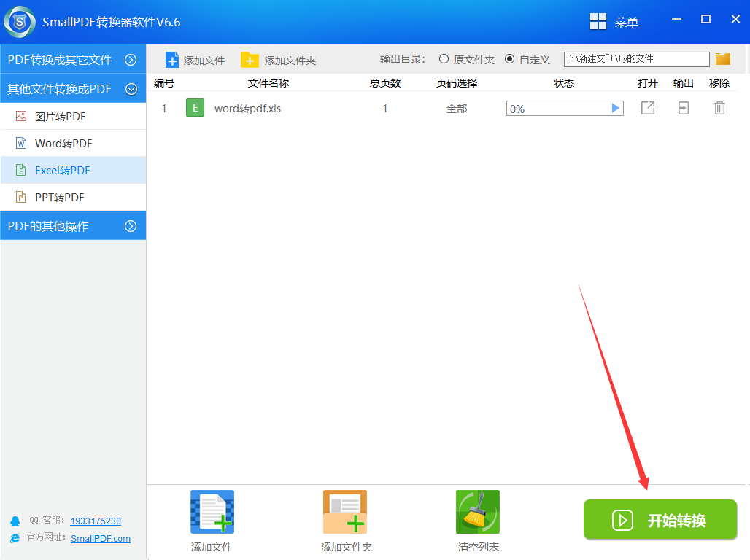Select 原文件夹 output radio button

(444, 59)
